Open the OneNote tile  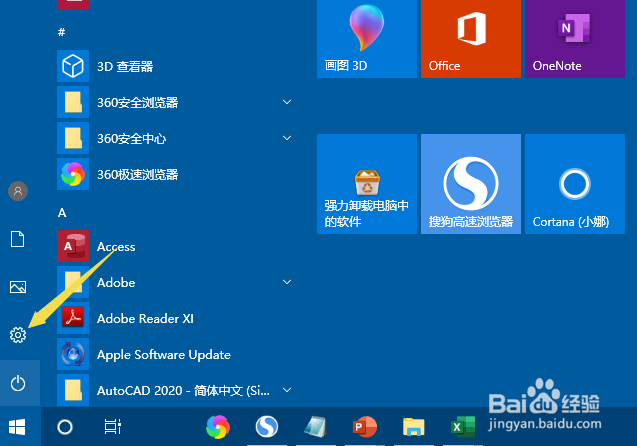(575, 39)
